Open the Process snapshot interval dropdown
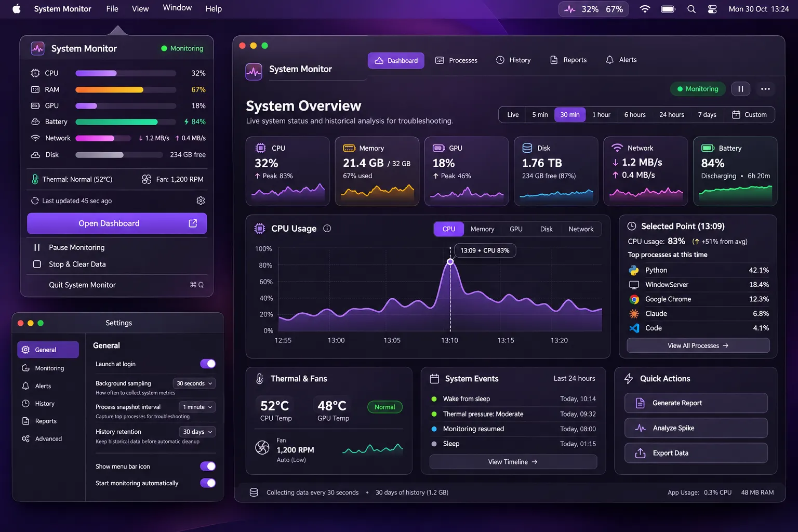This screenshot has width=798, height=532. click(x=197, y=407)
